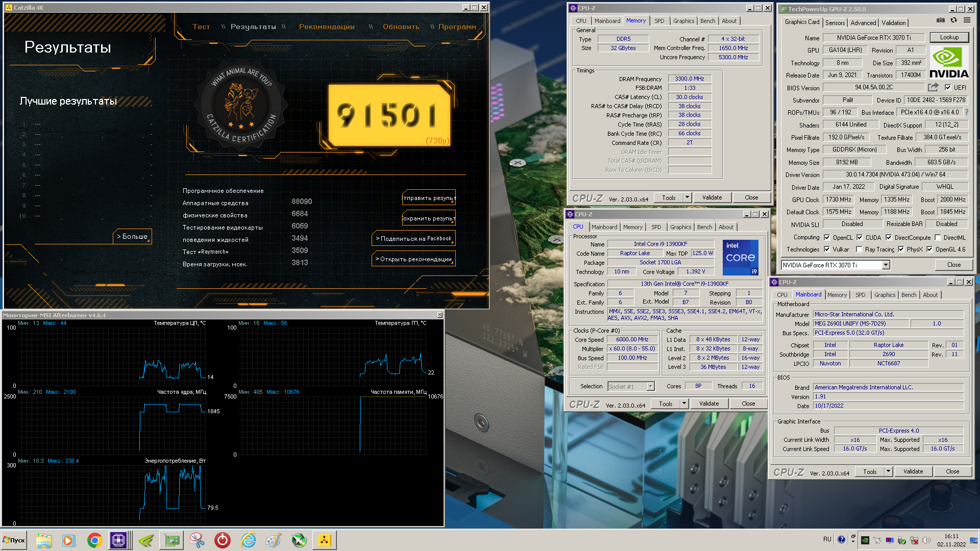This screenshot has width=980, height=551.
Task: Take a GPU-Z screenshot with the camera icon
Action: click(941, 20)
